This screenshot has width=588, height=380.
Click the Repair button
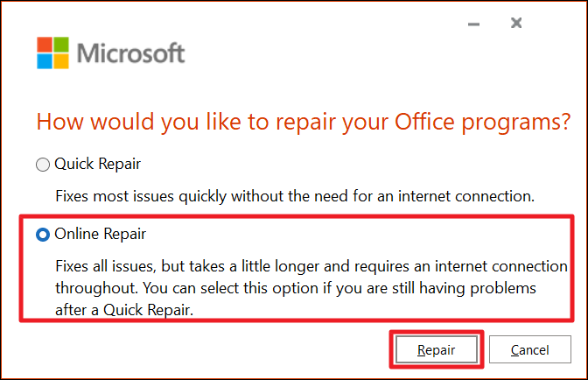click(x=436, y=349)
